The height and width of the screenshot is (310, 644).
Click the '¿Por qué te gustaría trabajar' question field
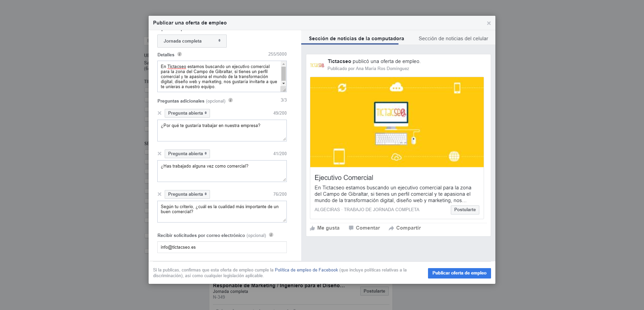(222, 130)
